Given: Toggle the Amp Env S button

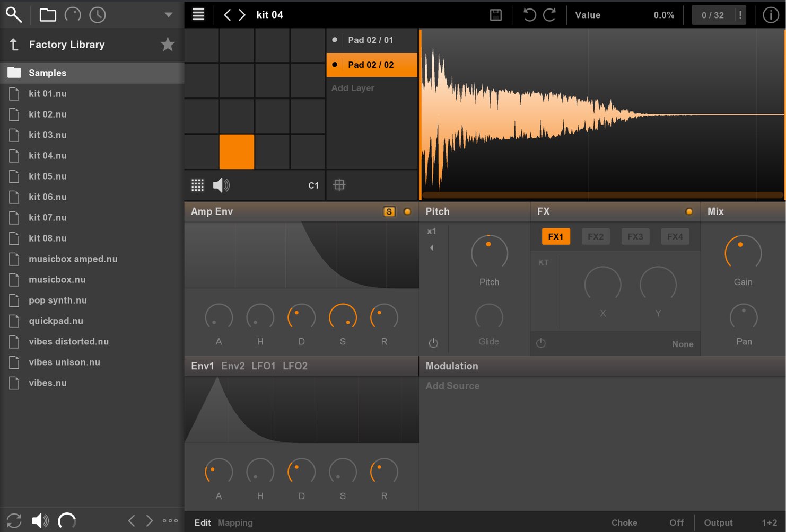Looking at the screenshot, I should [x=389, y=211].
